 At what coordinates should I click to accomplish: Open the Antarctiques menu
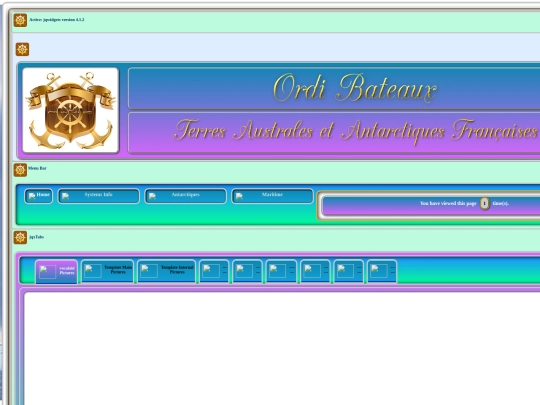tap(186, 196)
